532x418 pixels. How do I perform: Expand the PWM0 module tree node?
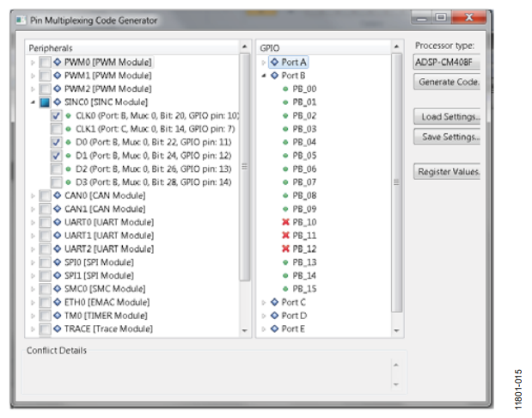[x=33, y=63]
